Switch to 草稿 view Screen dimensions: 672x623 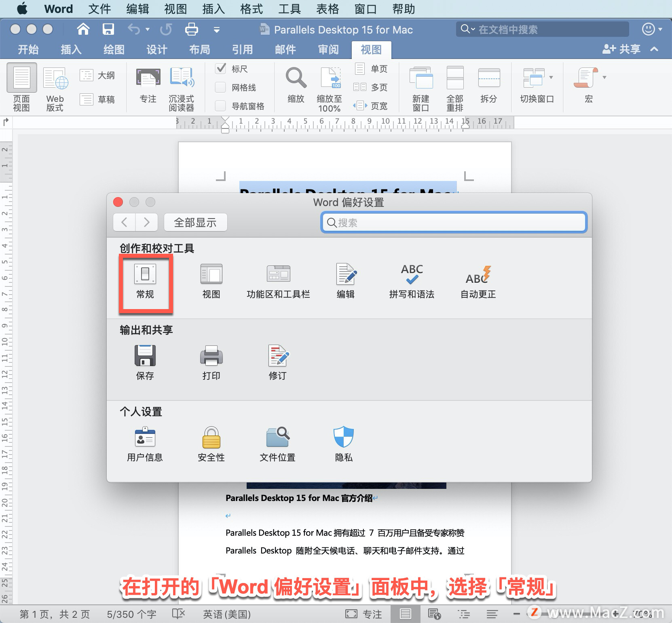click(97, 99)
